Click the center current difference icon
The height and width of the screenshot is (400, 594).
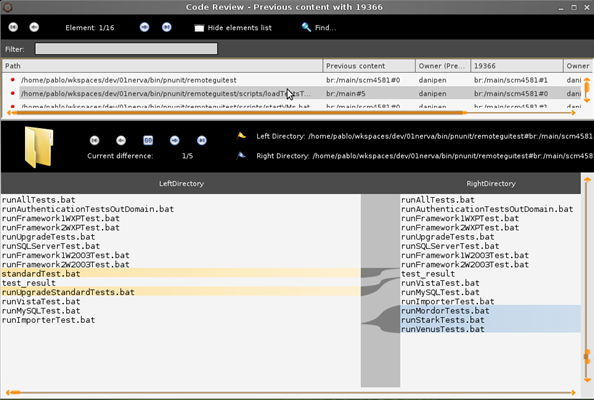point(148,141)
